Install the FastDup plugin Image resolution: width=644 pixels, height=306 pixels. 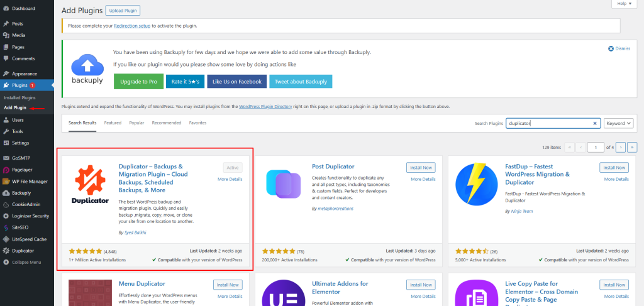point(614,167)
